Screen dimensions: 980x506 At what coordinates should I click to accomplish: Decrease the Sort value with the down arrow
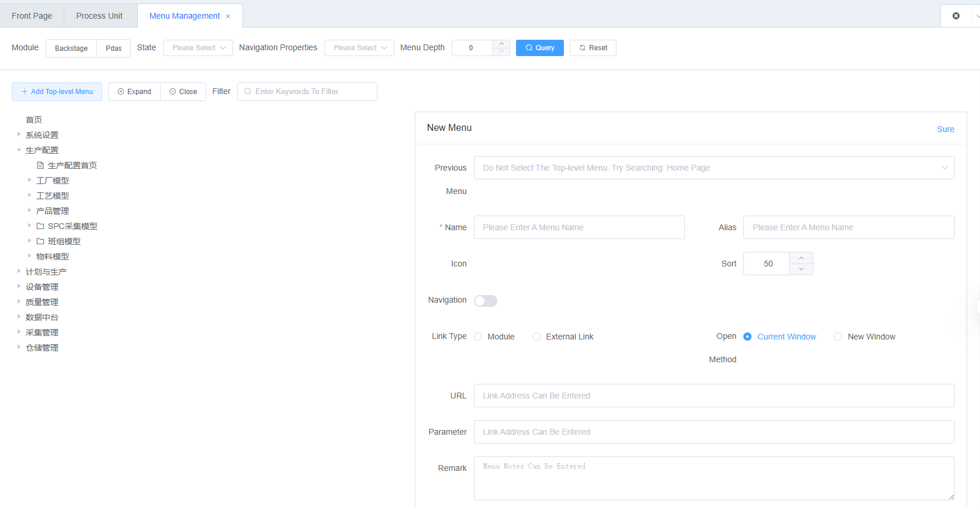click(x=801, y=269)
